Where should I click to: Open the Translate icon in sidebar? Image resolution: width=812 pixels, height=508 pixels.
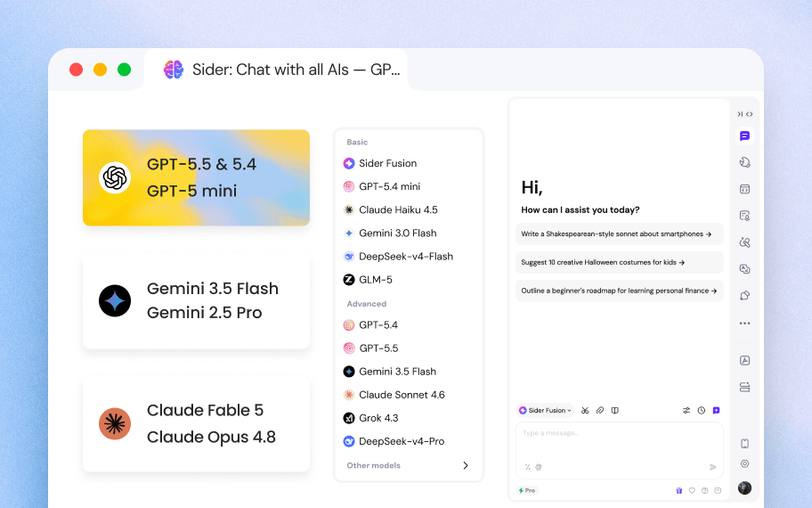tap(744, 268)
